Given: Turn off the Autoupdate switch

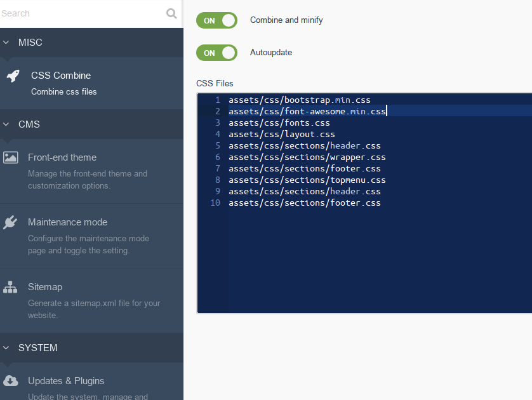Looking at the screenshot, I should 216,53.
